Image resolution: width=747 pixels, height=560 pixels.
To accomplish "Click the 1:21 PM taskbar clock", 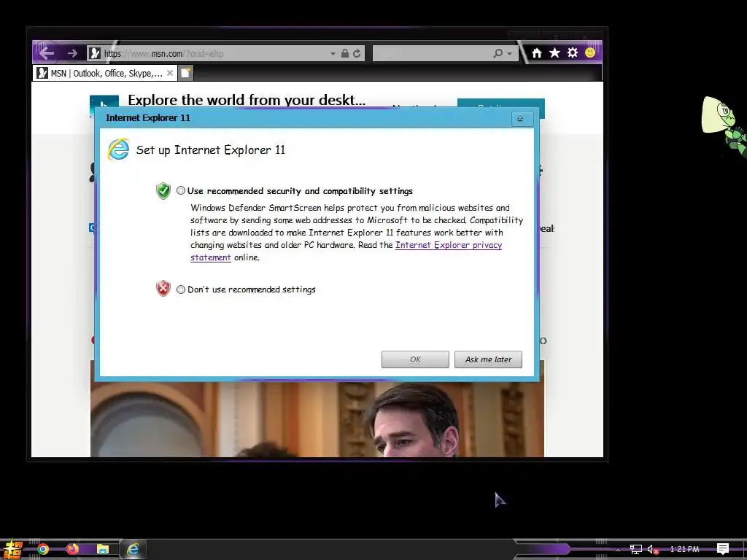I will 684,549.
